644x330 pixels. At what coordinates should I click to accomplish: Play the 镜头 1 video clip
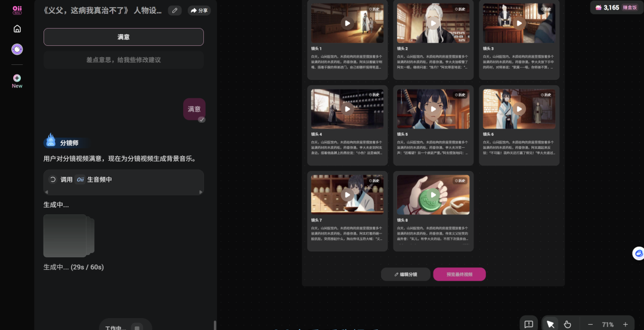click(348, 23)
